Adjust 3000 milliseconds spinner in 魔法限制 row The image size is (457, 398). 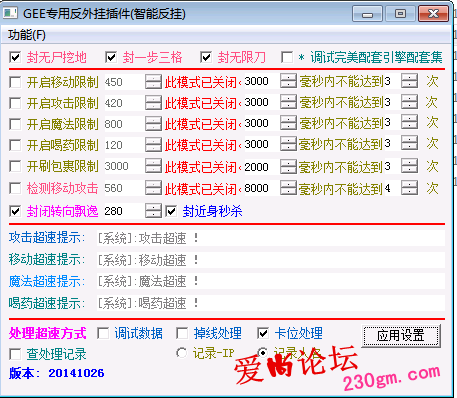click(288, 123)
